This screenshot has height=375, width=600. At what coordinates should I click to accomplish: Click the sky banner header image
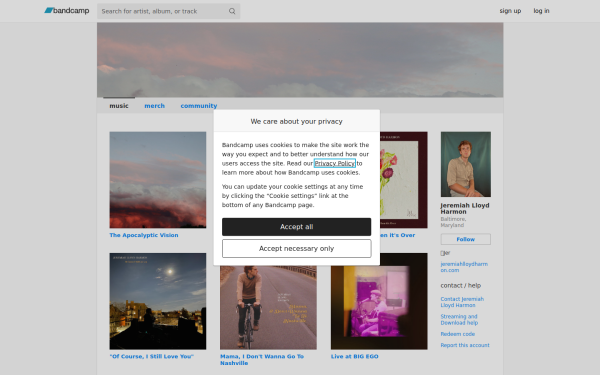tap(300, 60)
